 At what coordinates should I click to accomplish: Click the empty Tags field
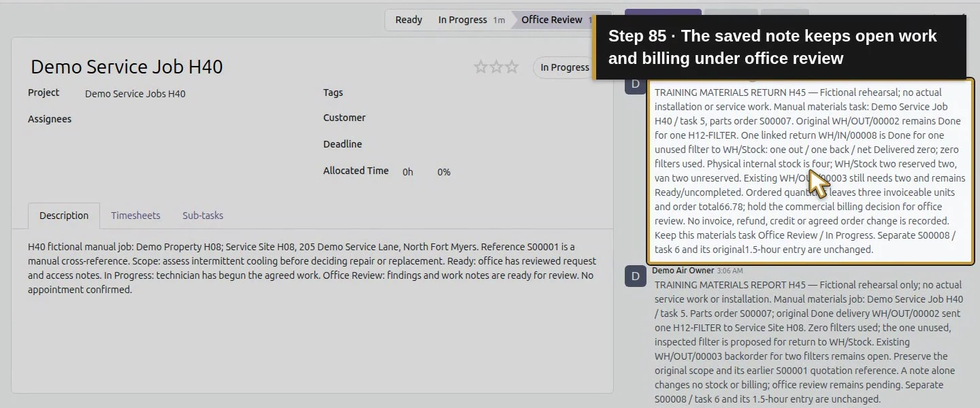coord(497,93)
